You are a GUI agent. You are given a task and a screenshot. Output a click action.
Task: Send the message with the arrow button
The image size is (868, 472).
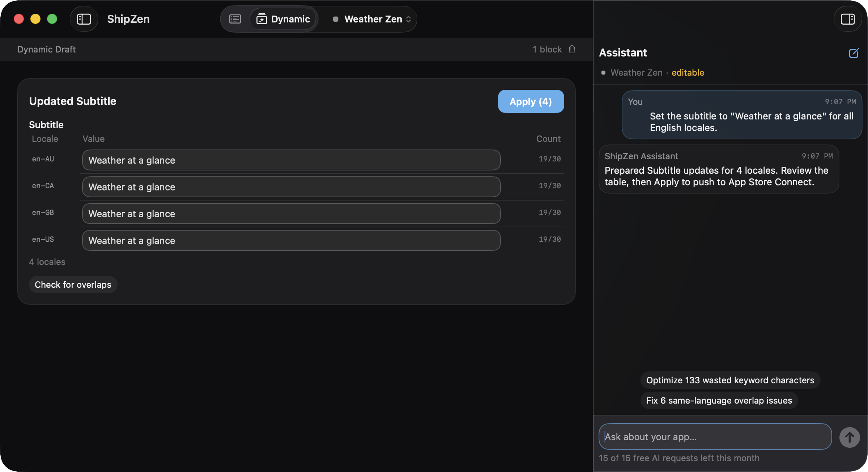tap(850, 437)
